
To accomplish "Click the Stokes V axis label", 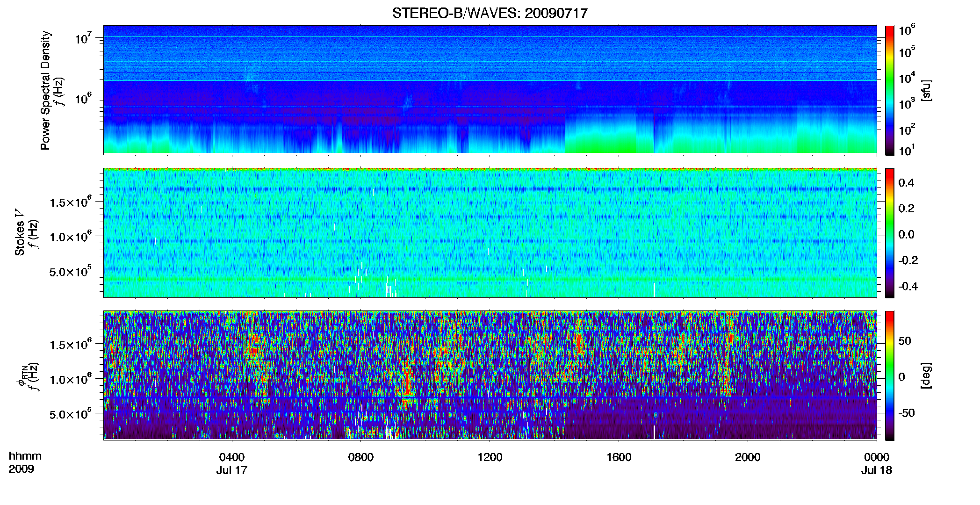I will point(20,232).
